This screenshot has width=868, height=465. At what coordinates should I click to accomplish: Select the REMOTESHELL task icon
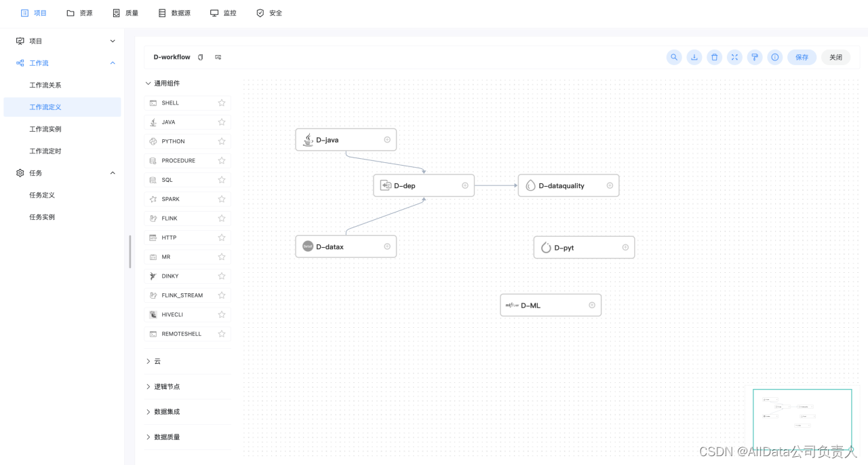coord(153,334)
